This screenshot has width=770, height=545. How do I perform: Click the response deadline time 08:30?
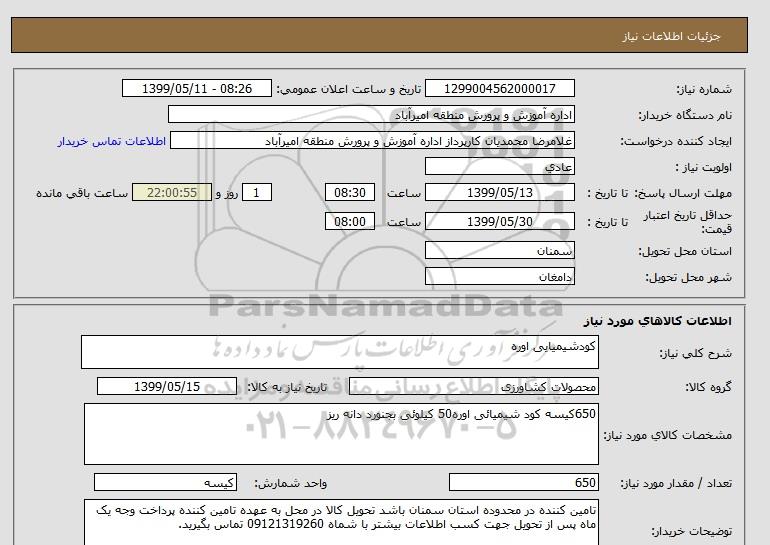350,192
